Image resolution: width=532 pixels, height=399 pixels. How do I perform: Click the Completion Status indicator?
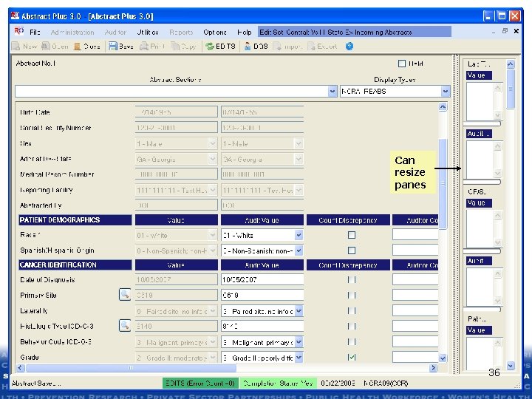point(278,383)
